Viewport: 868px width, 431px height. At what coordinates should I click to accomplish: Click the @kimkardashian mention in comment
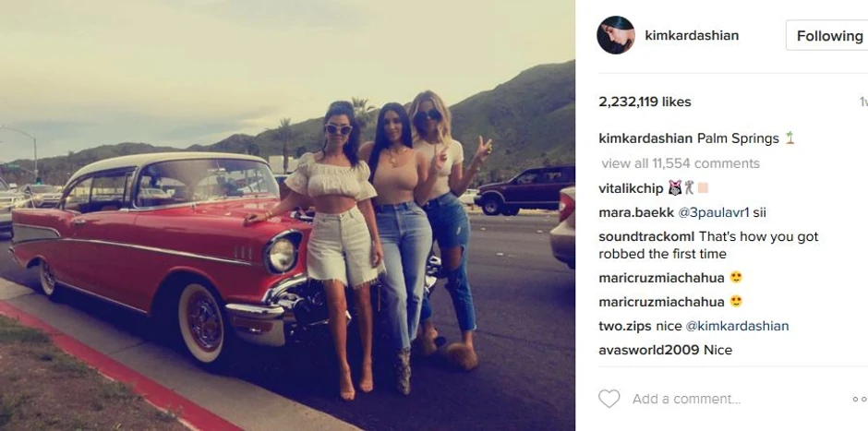(738, 327)
